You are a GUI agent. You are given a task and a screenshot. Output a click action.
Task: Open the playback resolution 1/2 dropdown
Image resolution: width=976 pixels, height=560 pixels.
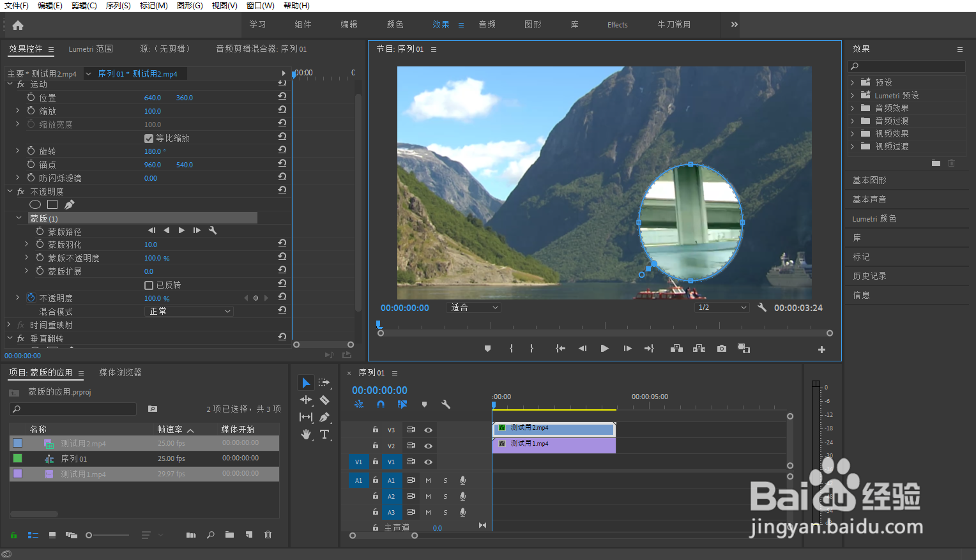click(x=722, y=307)
